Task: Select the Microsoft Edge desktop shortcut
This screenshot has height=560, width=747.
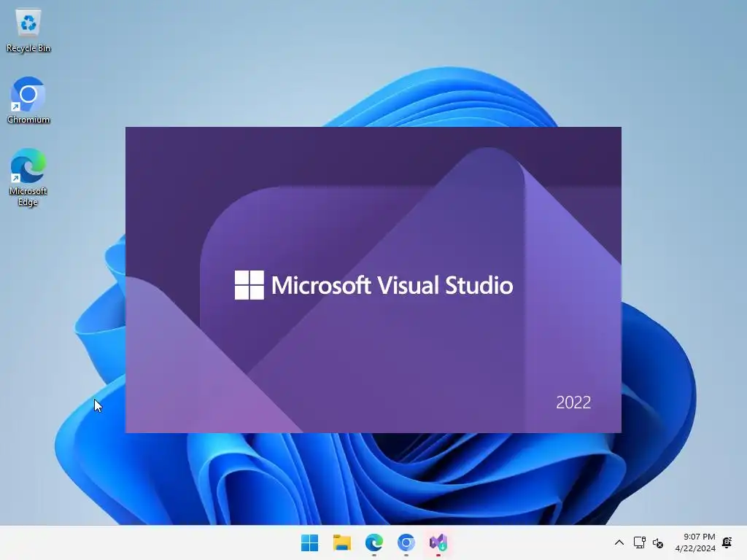Action: (28, 177)
